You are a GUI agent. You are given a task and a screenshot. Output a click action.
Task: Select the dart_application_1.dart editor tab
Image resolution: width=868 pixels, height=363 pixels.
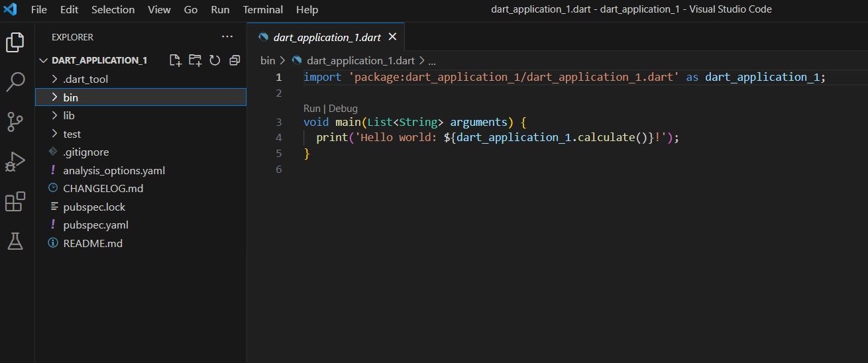325,37
